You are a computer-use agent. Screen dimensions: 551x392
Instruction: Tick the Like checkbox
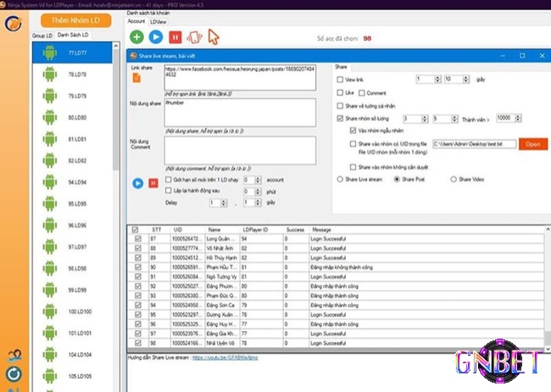coord(340,92)
